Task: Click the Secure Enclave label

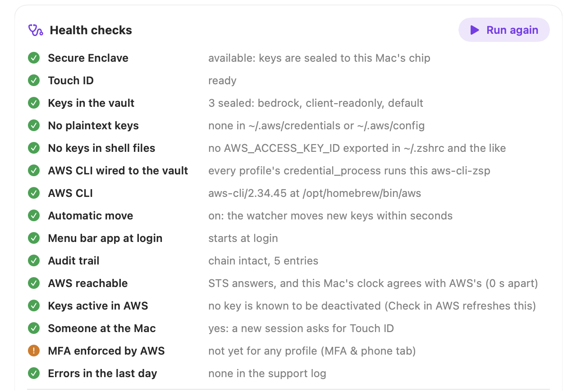Action: coord(88,58)
